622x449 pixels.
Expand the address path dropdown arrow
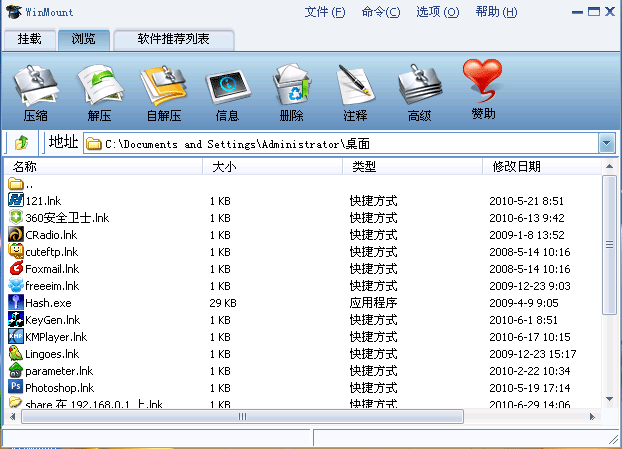[606, 143]
